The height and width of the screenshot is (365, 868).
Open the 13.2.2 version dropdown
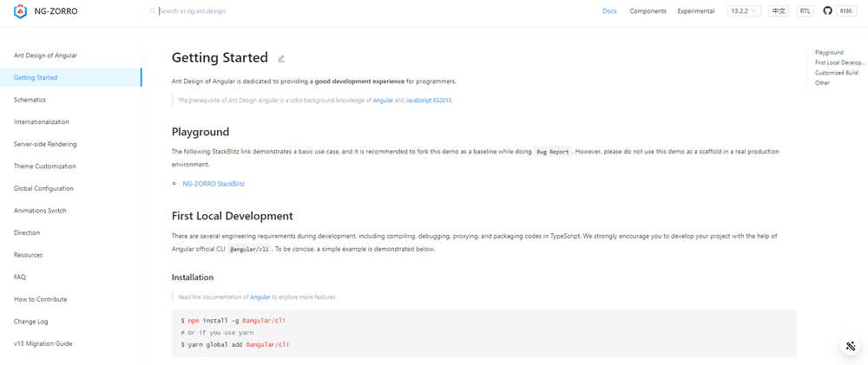pos(744,11)
